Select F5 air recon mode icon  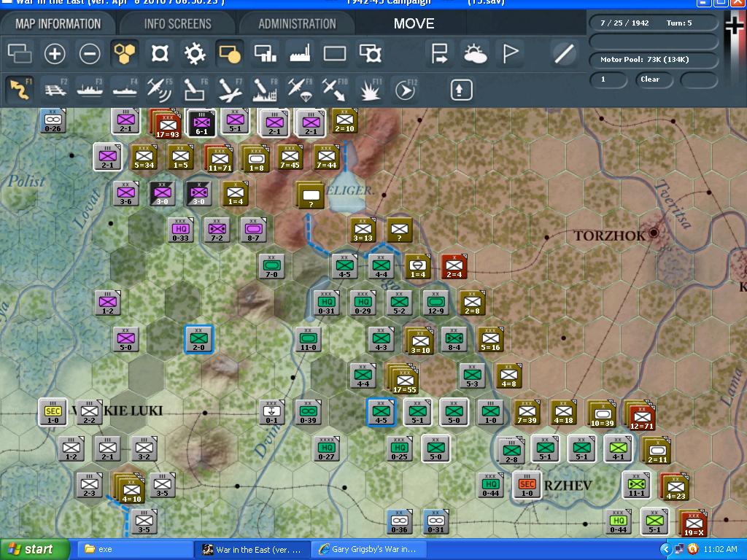click(160, 90)
